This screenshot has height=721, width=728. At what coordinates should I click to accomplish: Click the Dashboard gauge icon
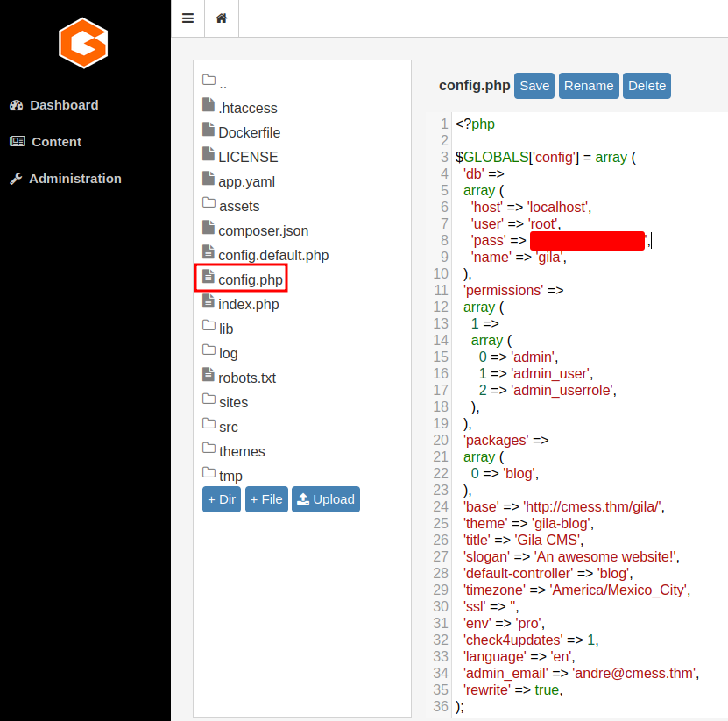[x=17, y=105]
